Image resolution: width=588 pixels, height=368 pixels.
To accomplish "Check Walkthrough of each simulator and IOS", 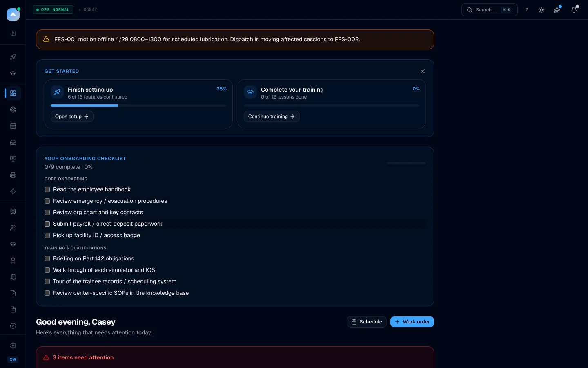I will pos(47,270).
